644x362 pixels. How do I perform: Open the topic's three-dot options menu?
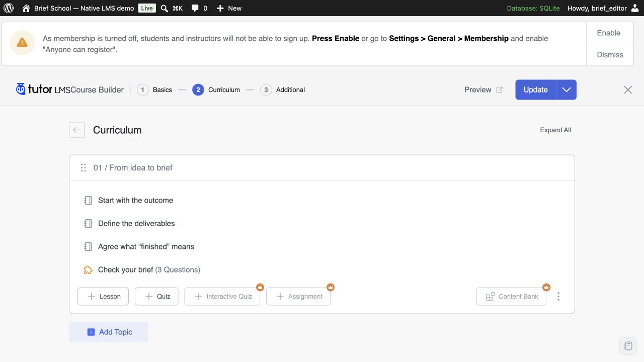tap(558, 297)
